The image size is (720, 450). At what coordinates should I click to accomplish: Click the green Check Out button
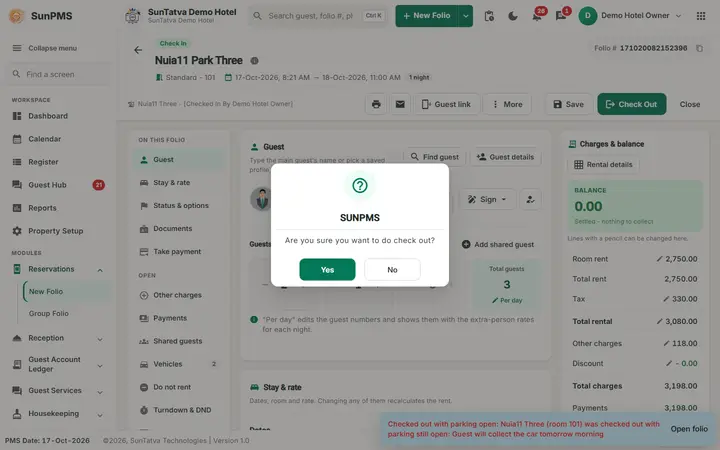(x=631, y=104)
